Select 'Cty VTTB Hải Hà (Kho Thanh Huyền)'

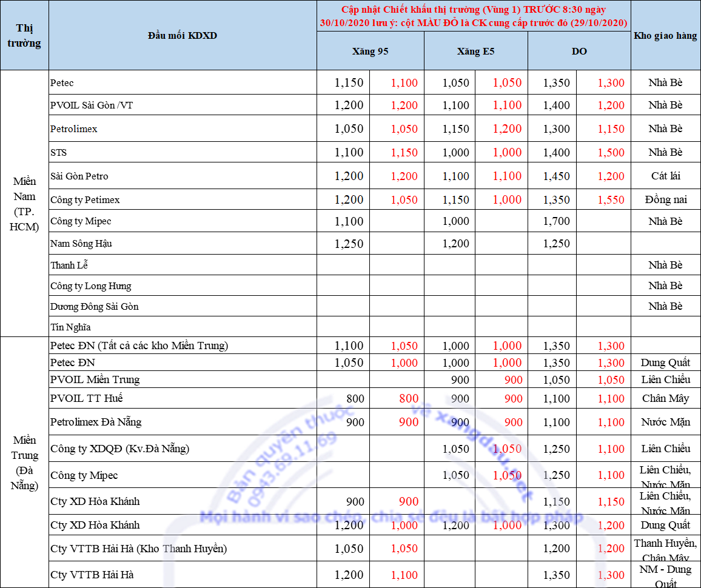tap(183, 548)
